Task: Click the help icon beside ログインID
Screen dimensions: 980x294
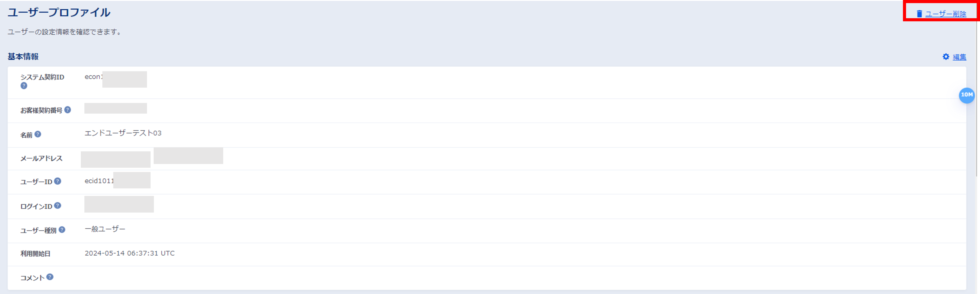Action: point(58,206)
